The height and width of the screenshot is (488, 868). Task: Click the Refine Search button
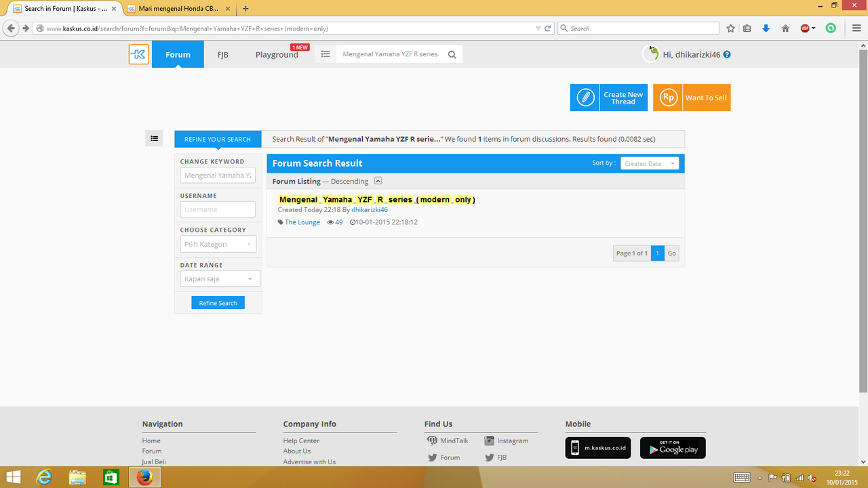218,303
